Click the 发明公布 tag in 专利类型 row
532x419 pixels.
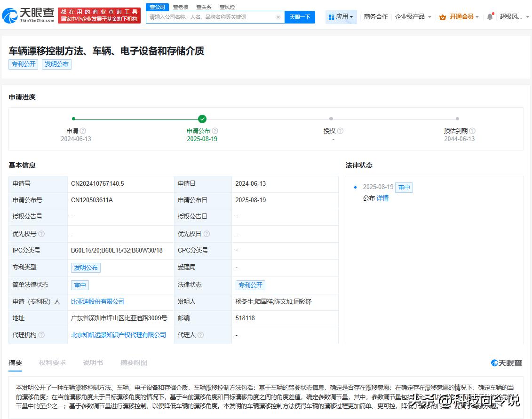(x=86, y=268)
